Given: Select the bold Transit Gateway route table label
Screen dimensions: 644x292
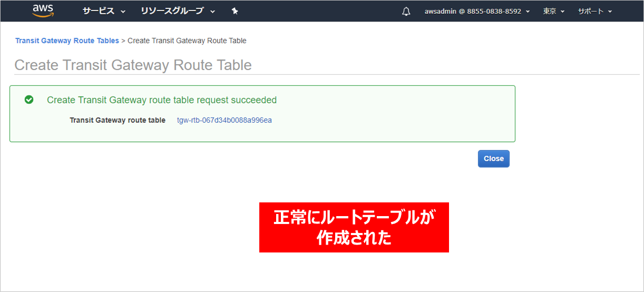Looking at the screenshot, I should coord(118,120).
